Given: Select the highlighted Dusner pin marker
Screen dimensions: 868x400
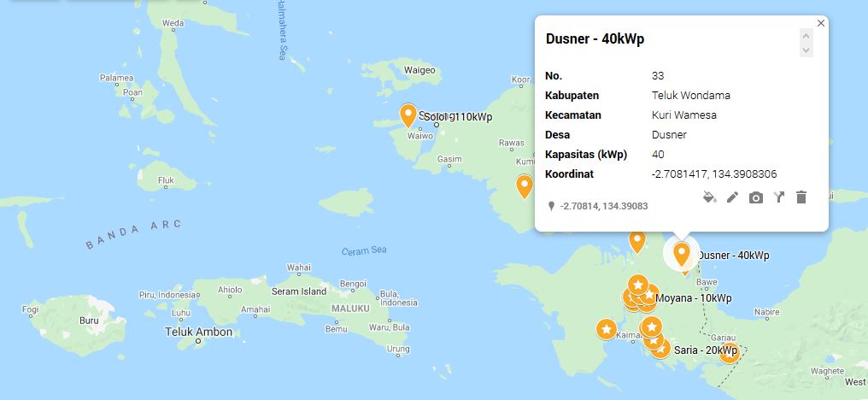Looking at the screenshot, I should click(x=682, y=254).
